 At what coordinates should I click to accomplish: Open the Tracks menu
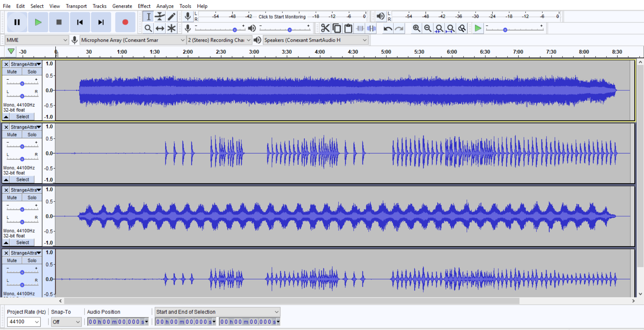coord(100,6)
